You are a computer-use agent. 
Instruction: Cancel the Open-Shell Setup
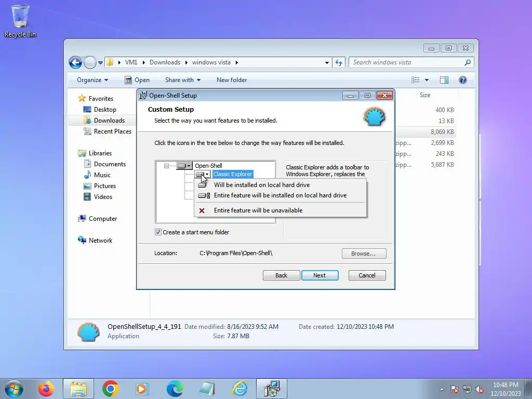tap(367, 275)
